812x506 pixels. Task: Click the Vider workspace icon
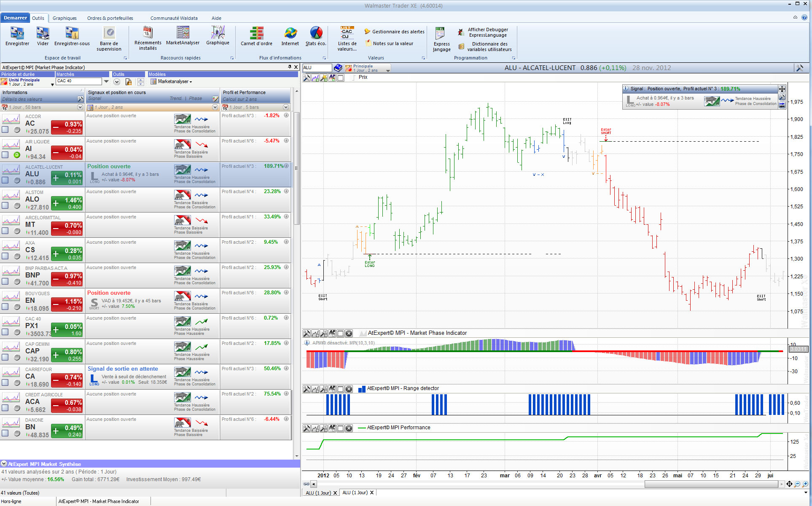(43, 36)
